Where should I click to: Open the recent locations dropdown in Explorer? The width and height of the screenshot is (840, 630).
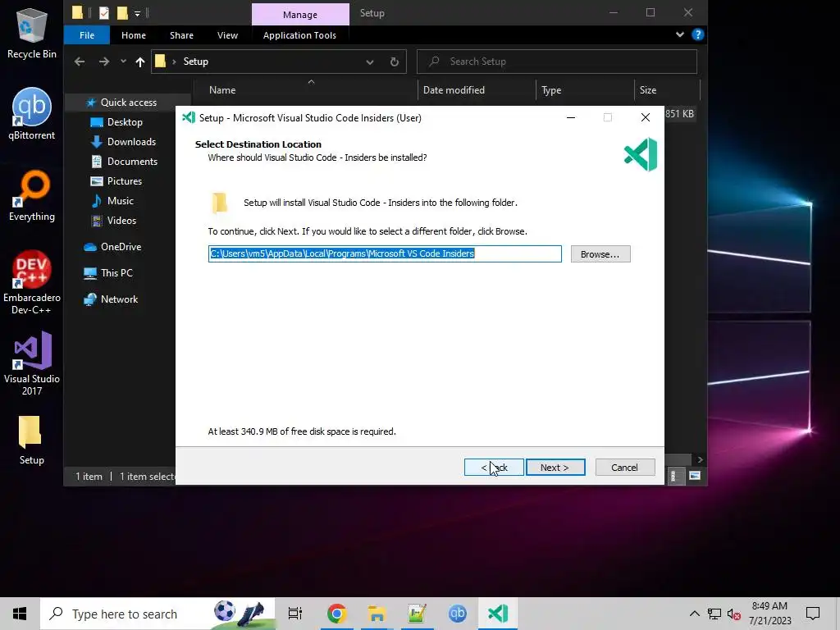click(123, 62)
